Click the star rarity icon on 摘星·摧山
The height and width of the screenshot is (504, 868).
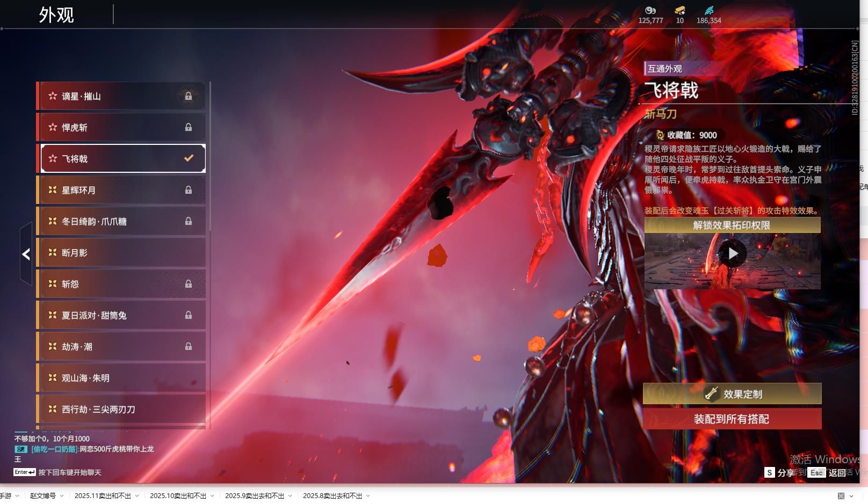pos(53,96)
